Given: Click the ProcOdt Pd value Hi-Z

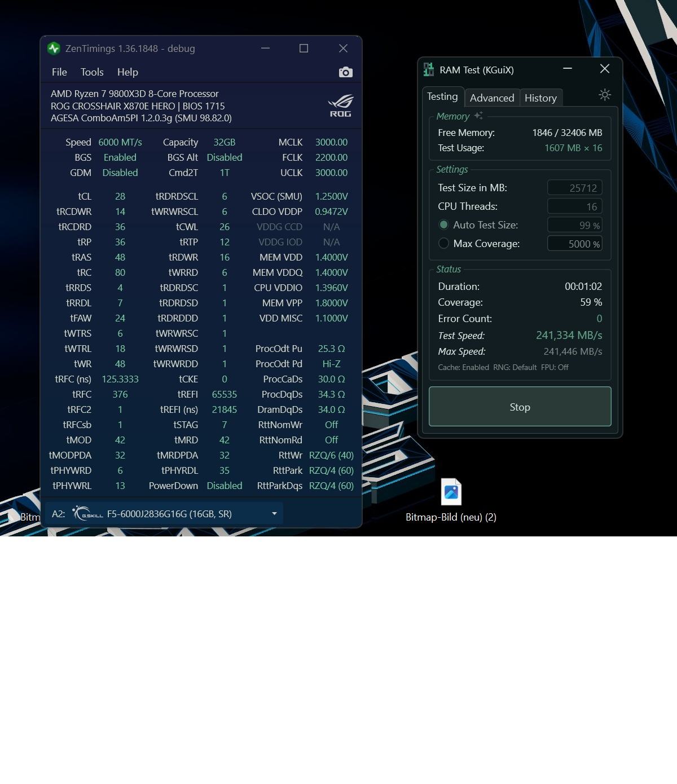Looking at the screenshot, I should point(331,364).
